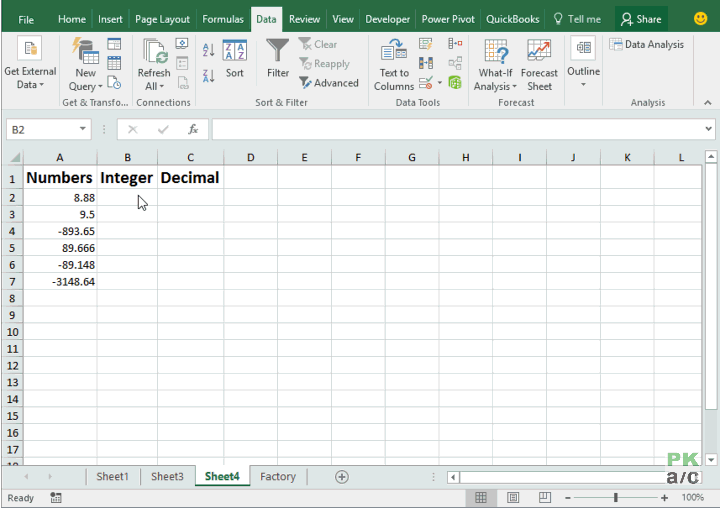Image resolution: width=720 pixels, height=508 pixels.
Task: Click the Select All corner triangle
Action: click(14, 158)
